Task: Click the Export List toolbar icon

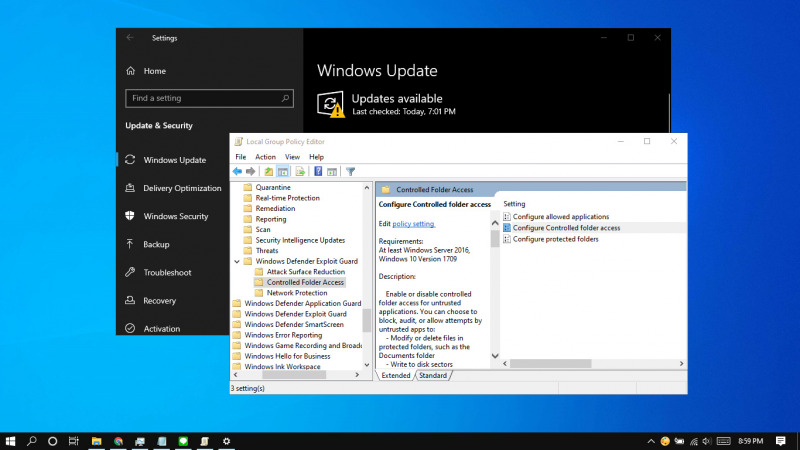Action: (300, 171)
